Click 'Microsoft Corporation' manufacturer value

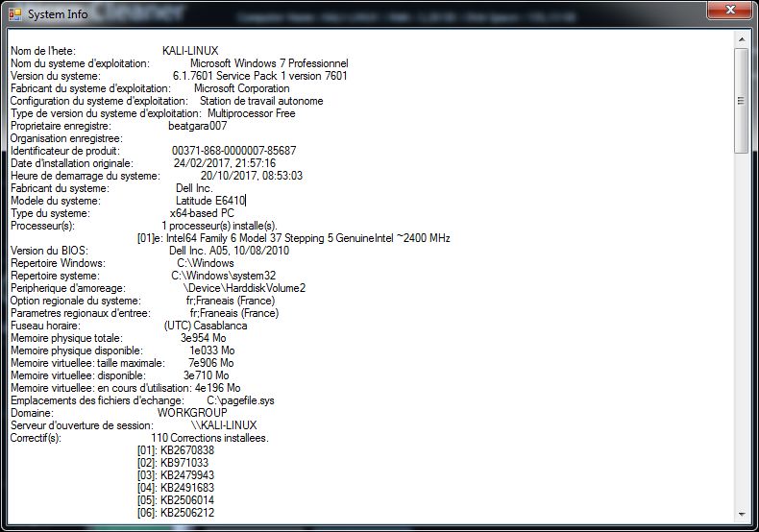[241, 88]
